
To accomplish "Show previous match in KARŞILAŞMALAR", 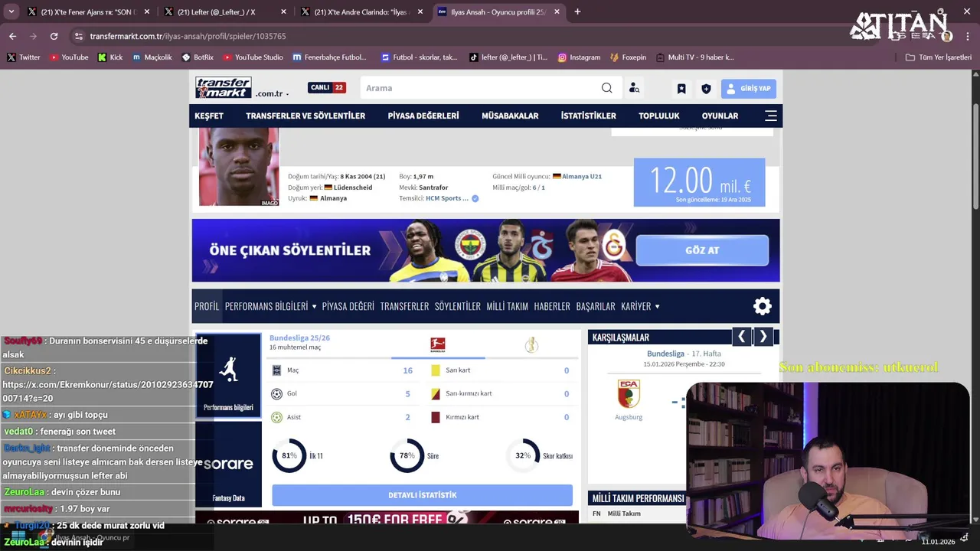I will 741,337.
